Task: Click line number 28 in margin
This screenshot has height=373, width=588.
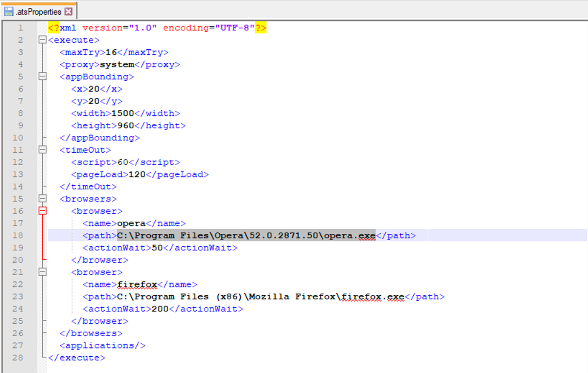Action: (x=18, y=358)
